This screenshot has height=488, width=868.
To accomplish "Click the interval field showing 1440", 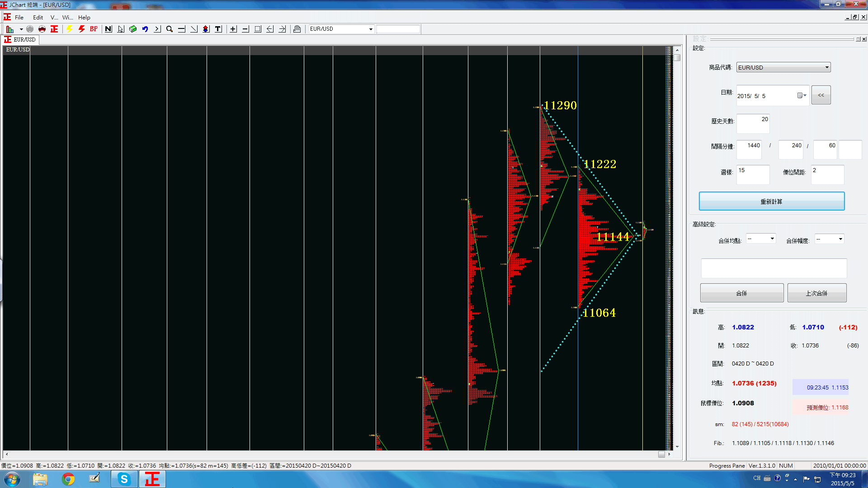I will coord(749,149).
